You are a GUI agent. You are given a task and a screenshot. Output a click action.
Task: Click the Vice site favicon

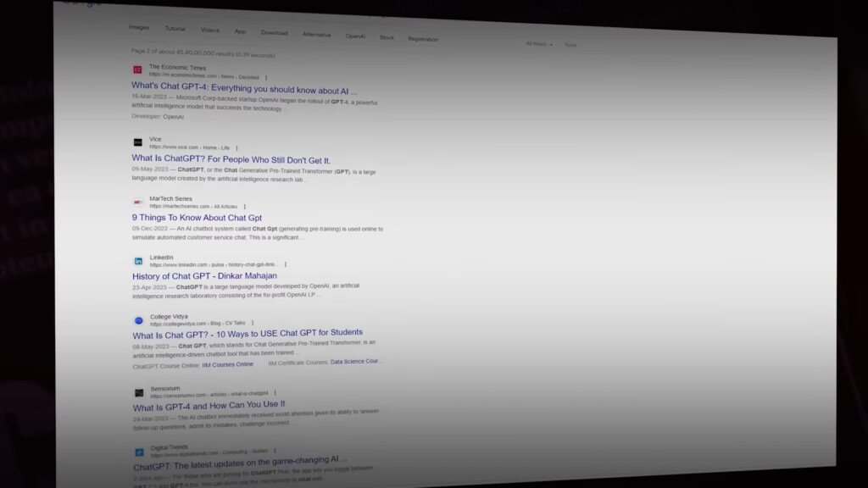137,142
